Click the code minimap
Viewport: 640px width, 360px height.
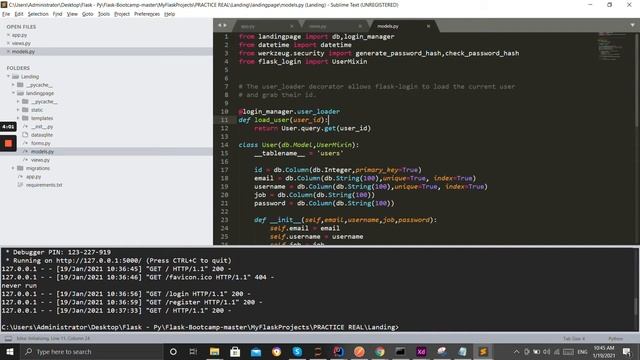(611, 46)
